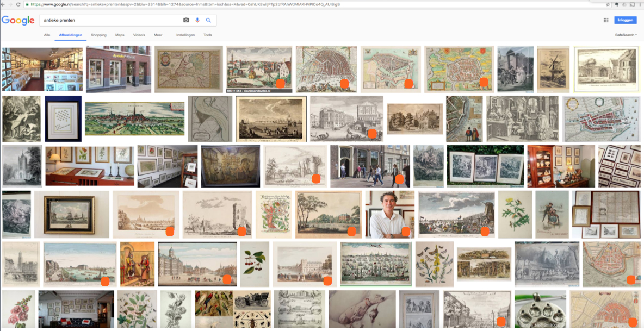
Task: Open the Google apps grid
Action: [606, 20]
